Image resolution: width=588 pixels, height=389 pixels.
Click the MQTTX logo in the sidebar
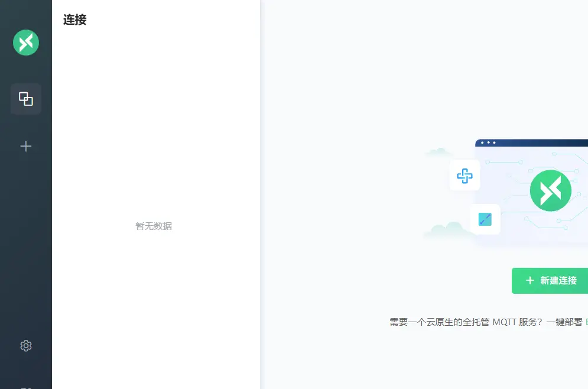click(x=25, y=43)
